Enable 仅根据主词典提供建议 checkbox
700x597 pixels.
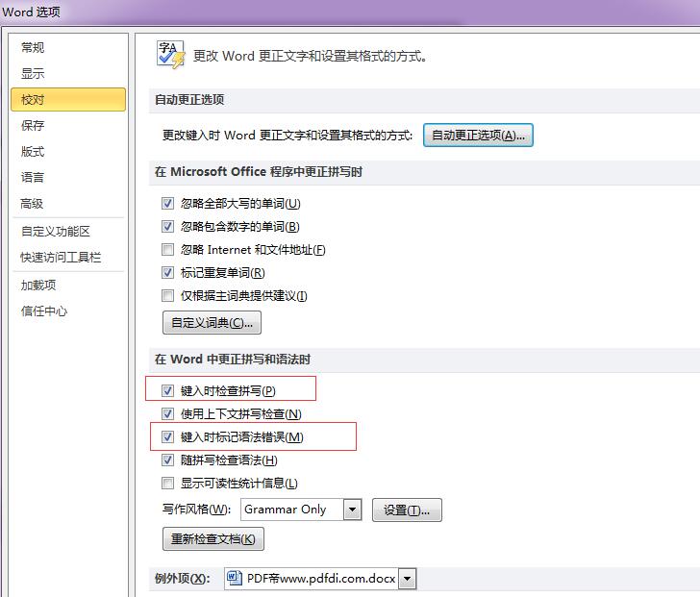167,295
